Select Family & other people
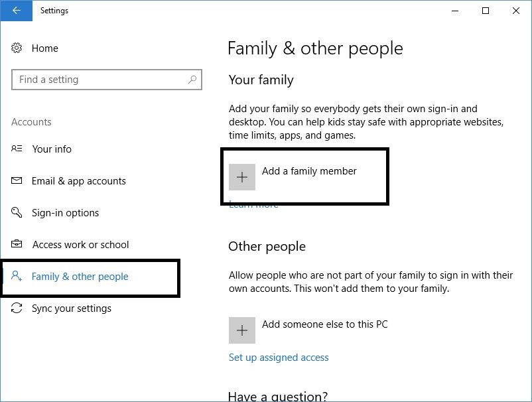This screenshot has height=402, width=532. (x=80, y=277)
